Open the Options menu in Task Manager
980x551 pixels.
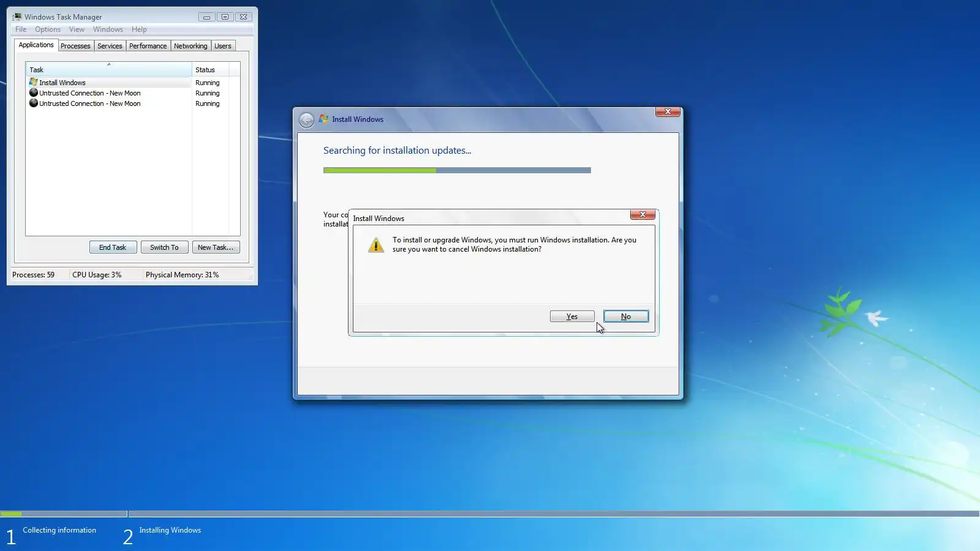[48, 29]
